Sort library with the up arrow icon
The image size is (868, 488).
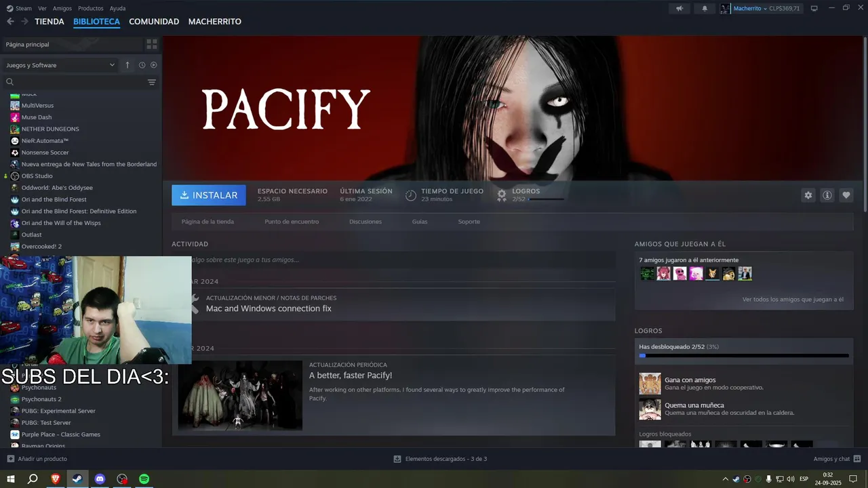coord(127,65)
